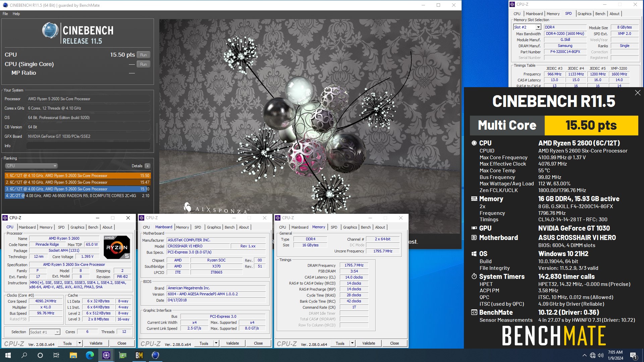The height and width of the screenshot is (362, 644).
Task: Click the ranking splitter handle in Cinebench
Action: [156, 132]
